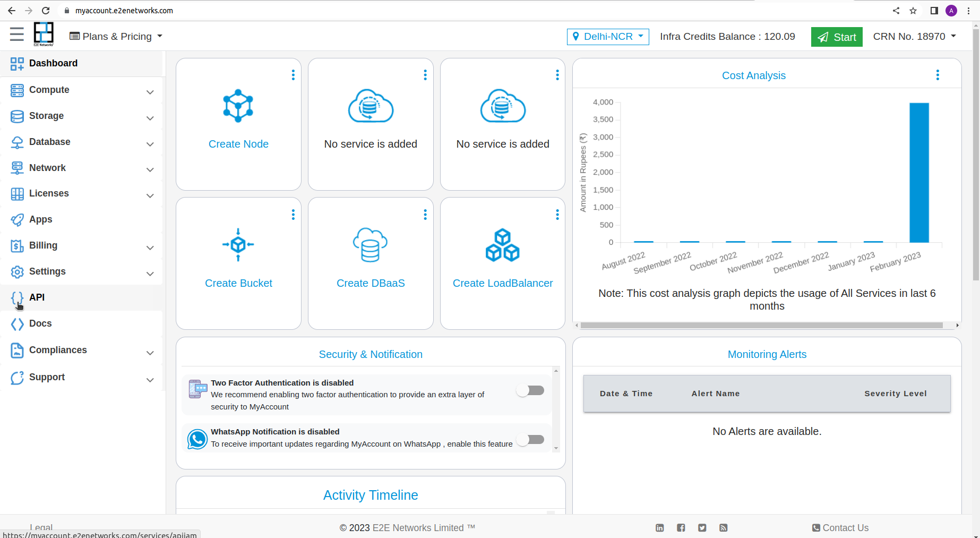Open options menu on Create LoadBalancer card
Image resolution: width=980 pixels, height=538 pixels.
[x=557, y=215]
